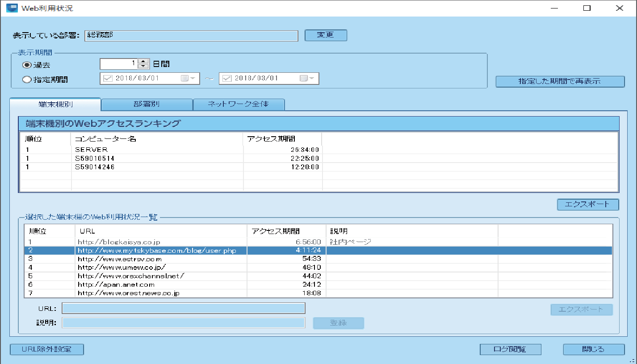Decrease the past days spinner value
The image size is (637, 364).
143,67
